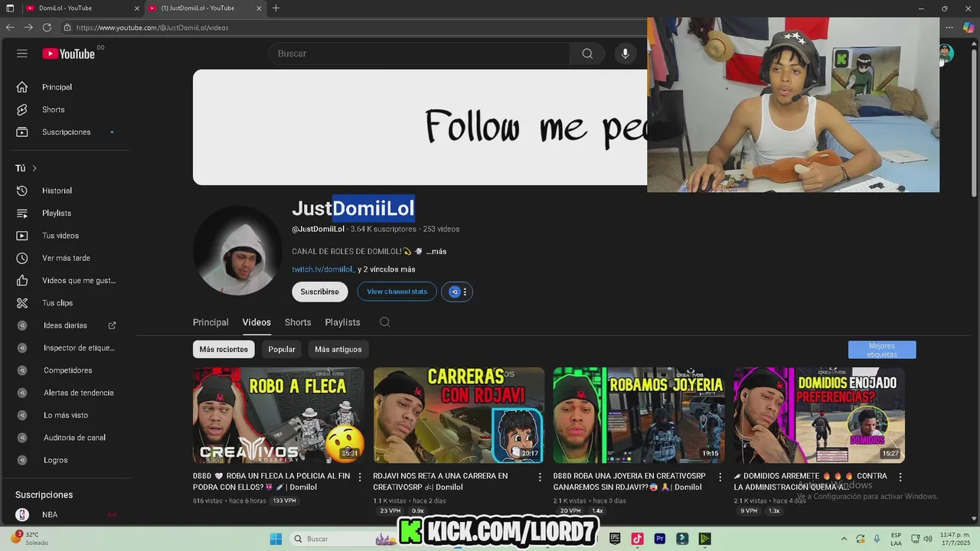This screenshot has height=551, width=980.
Task: Select the Videos channel tab
Action: click(256, 322)
